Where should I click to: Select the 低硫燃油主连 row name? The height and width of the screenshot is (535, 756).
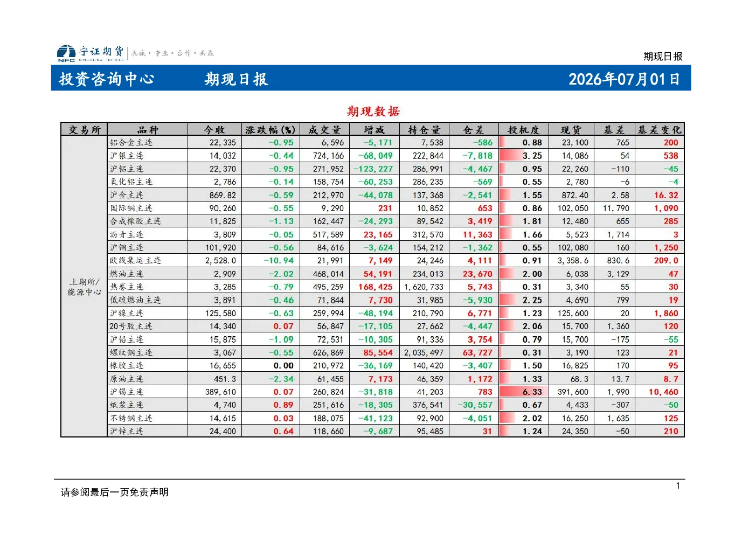click(x=136, y=300)
